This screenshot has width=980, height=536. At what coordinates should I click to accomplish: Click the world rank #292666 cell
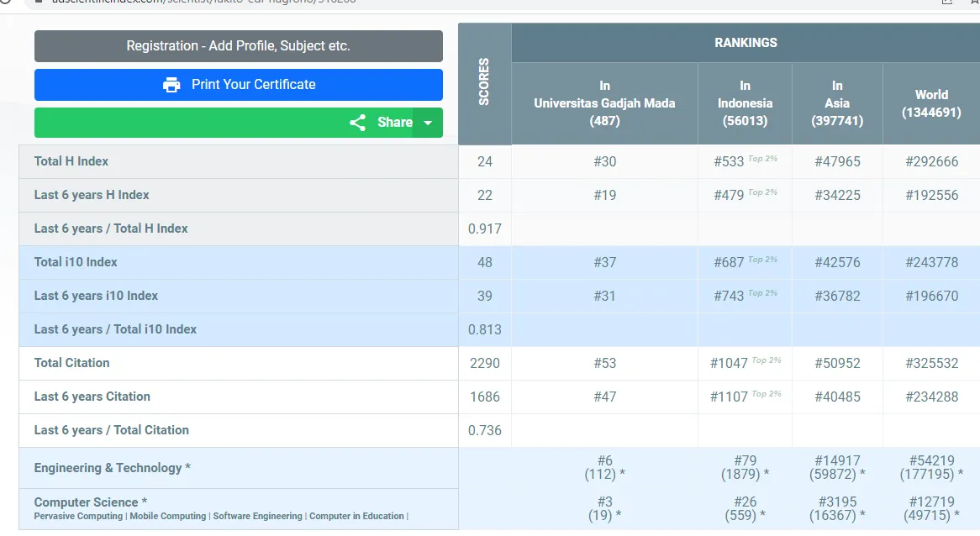point(931,161)
